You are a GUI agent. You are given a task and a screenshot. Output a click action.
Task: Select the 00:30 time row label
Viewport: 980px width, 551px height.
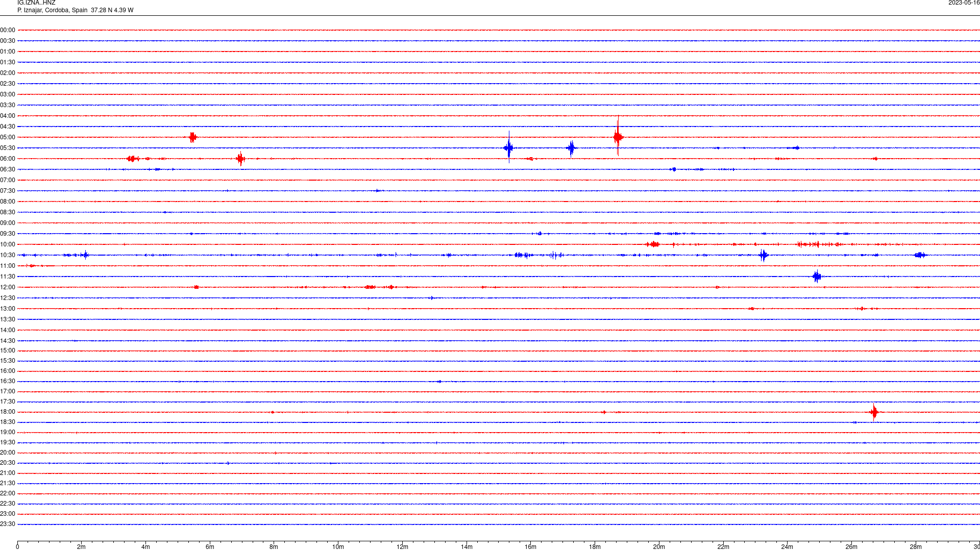tap(8, 41)
